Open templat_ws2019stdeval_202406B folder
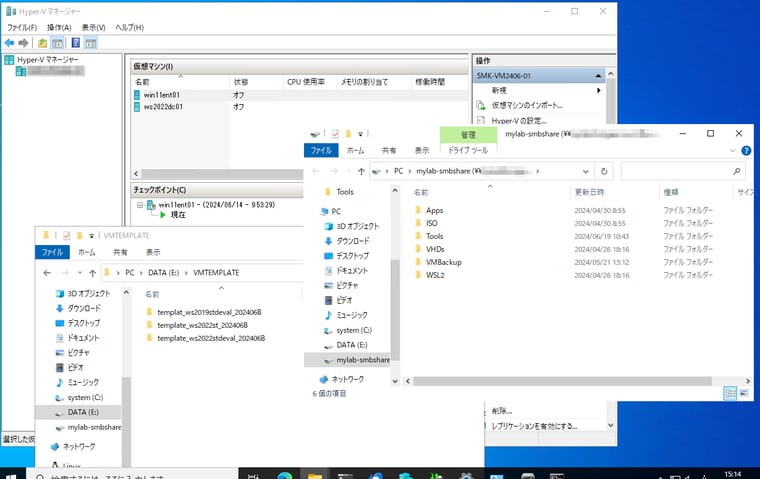This screenshot has width=760, height=479. click(209, 312)
